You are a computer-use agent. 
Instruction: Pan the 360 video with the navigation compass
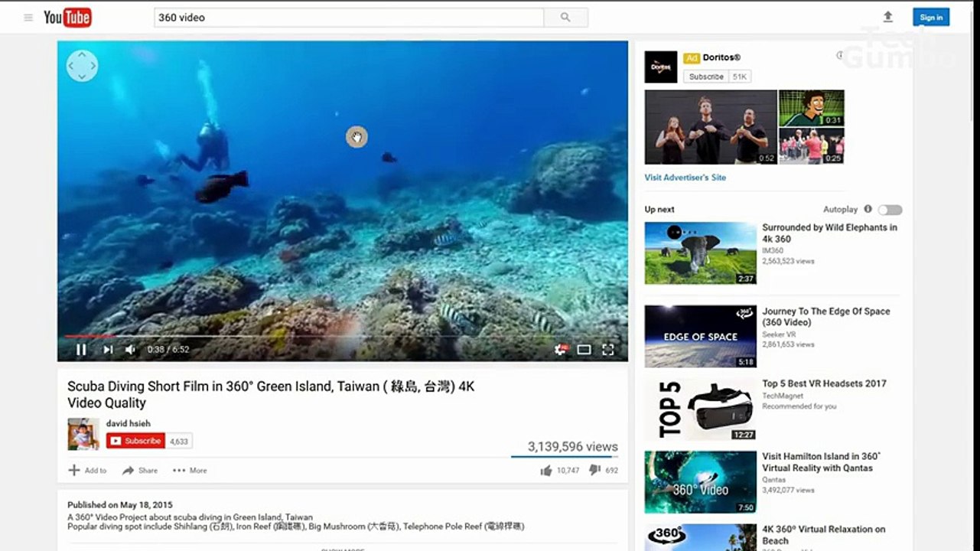coord(82,66)
